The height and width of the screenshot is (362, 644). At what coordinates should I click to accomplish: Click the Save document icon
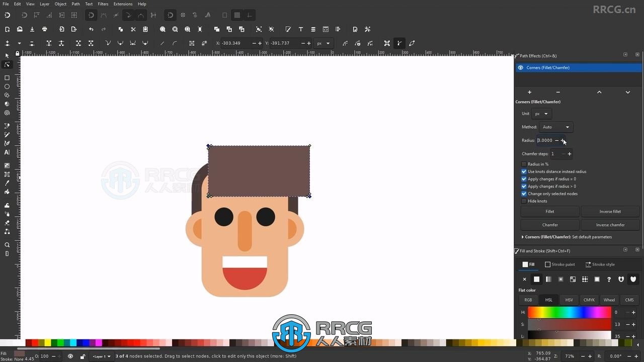[32, 29]
